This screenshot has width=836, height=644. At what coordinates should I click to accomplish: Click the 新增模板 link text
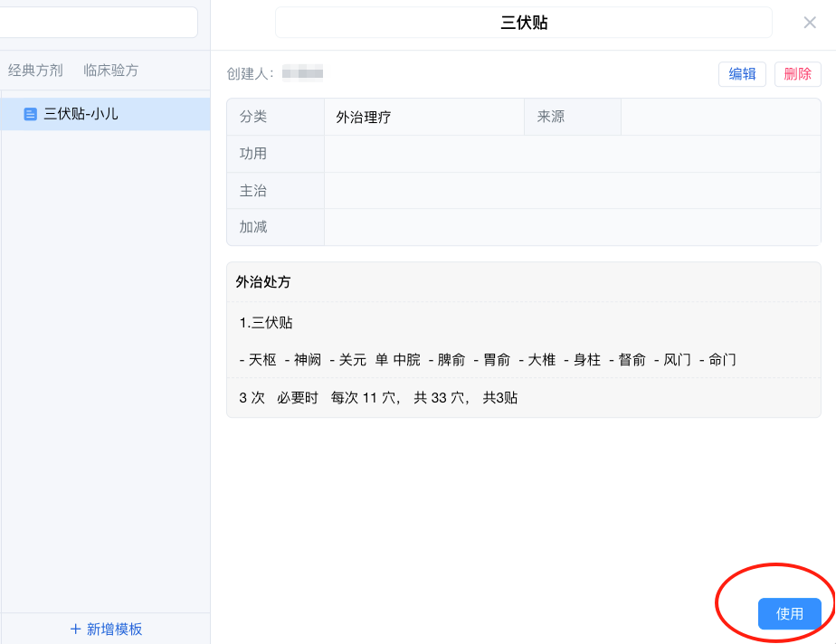pos(114,629)
